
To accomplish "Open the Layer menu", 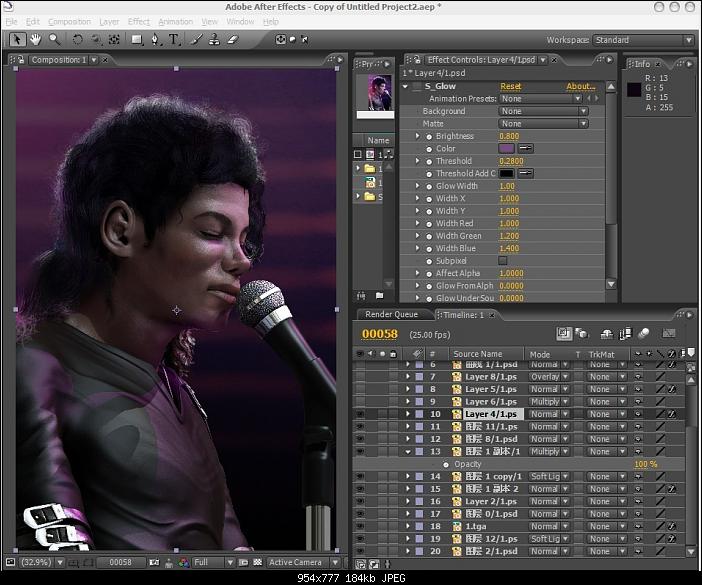I will (x=109, y=21).
